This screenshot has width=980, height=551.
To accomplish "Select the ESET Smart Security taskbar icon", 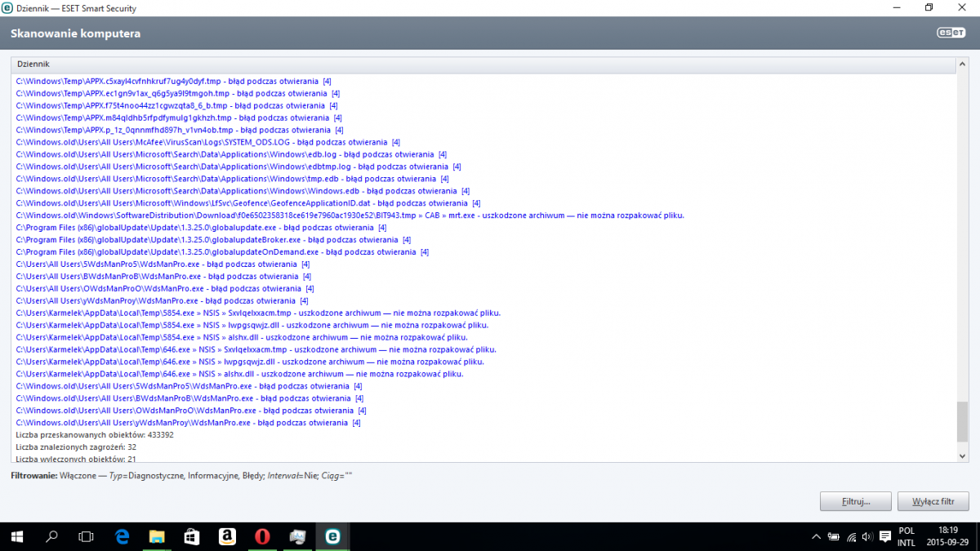I will (x=332, y=536).
